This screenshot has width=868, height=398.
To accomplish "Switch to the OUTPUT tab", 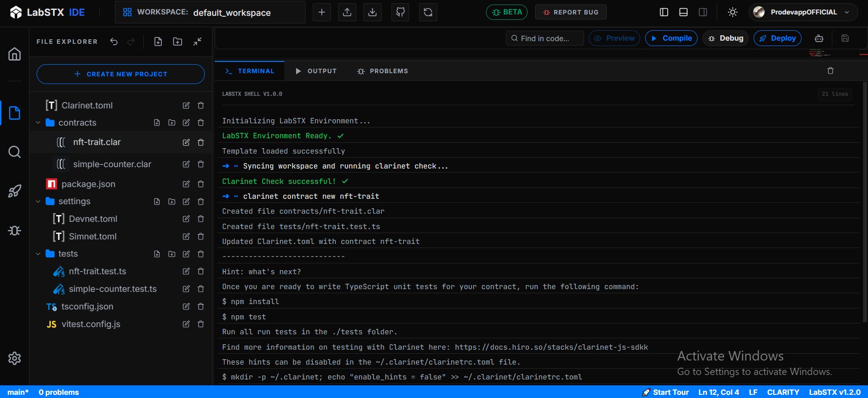I will 316,71.
